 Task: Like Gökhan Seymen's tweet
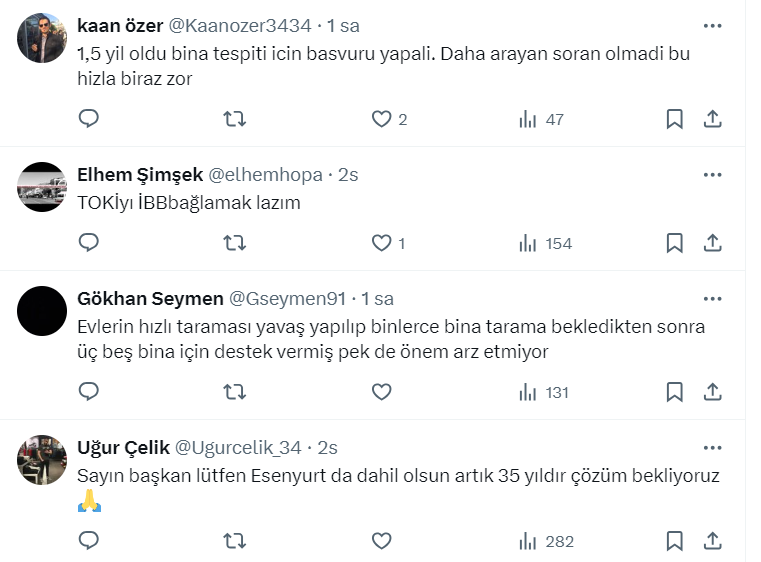tap(381, 392)
